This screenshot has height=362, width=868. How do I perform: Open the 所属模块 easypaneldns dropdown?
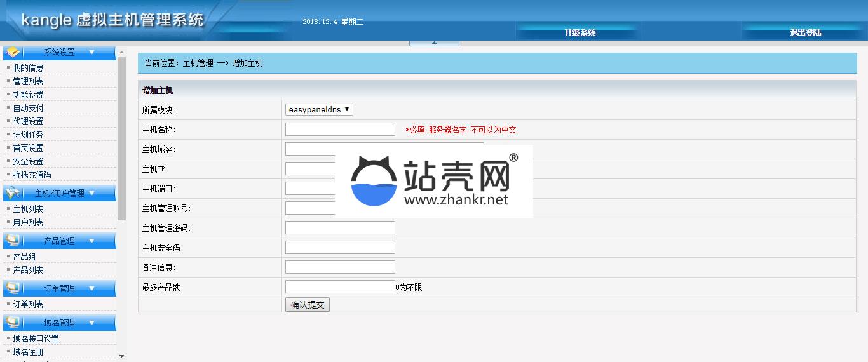319,109
